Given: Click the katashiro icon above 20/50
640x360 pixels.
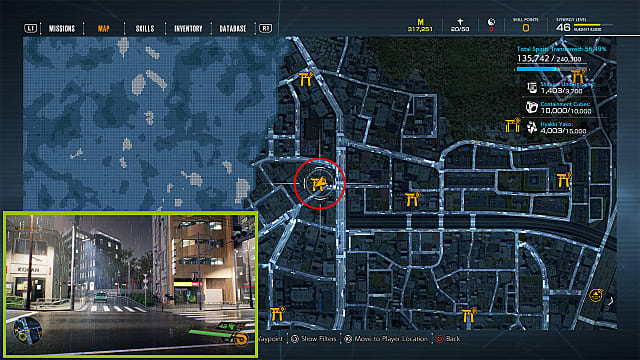Looking at the screenshot, I should tap(460, 22).
